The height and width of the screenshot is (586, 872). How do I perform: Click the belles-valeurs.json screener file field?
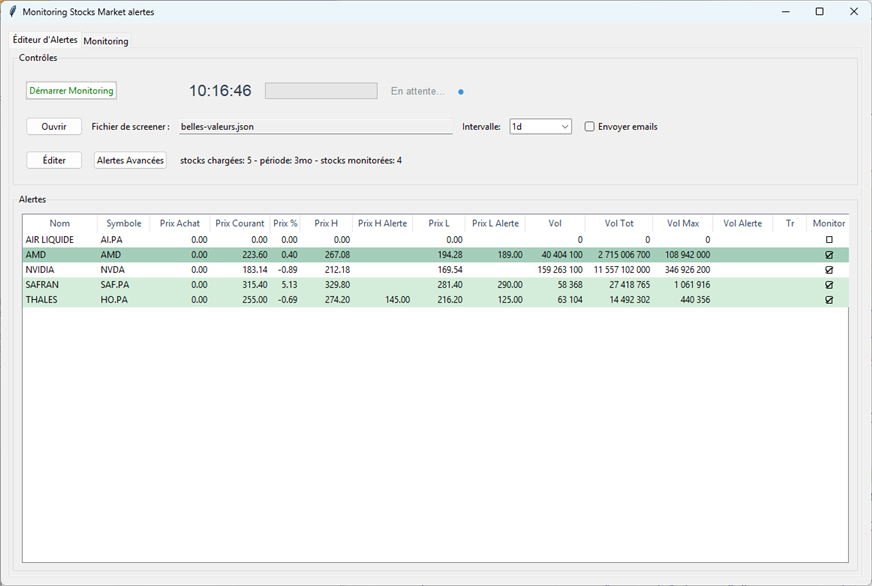(x=314, y=127)
